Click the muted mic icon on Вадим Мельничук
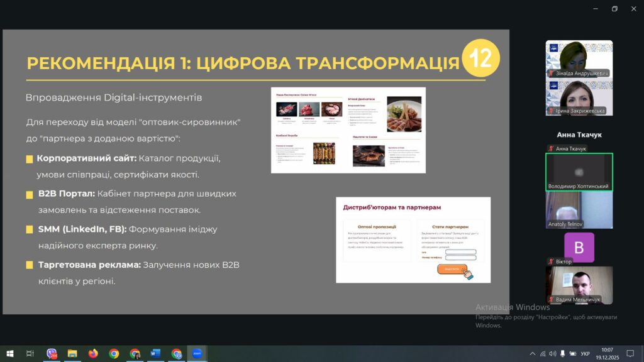Image resolution: width=644 pixels, height=362 pixels. (x=552, y=300)
